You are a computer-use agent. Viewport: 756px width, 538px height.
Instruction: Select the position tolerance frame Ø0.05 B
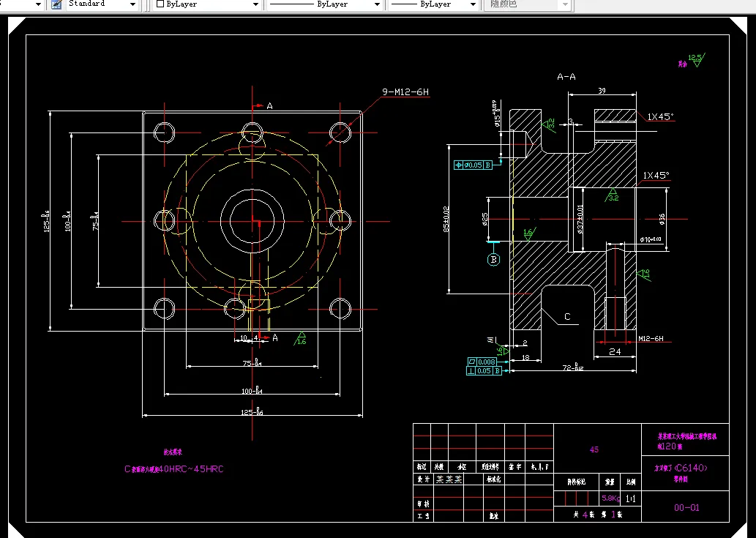pyautogui.click(x=474, y=165)
